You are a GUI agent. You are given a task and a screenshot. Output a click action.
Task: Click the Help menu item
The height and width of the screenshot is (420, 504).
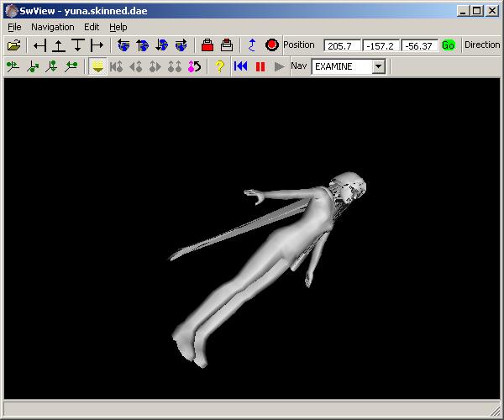point(118,27)
